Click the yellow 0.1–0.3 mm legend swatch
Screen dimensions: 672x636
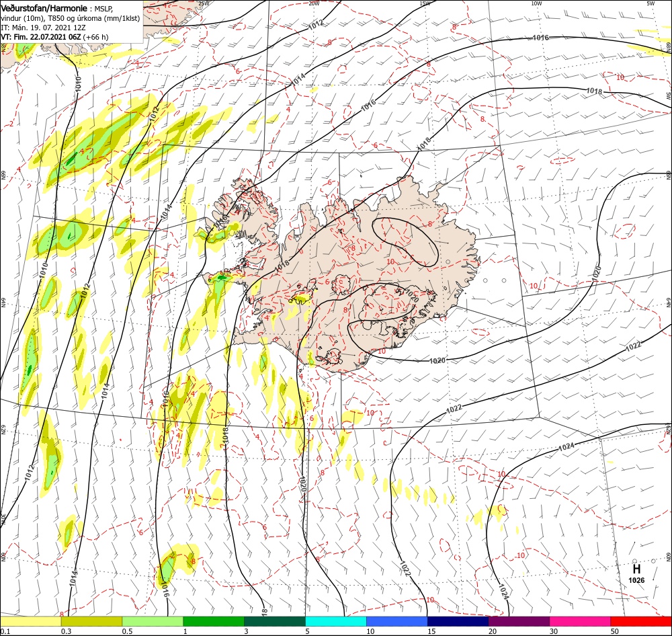coord(30,621)
